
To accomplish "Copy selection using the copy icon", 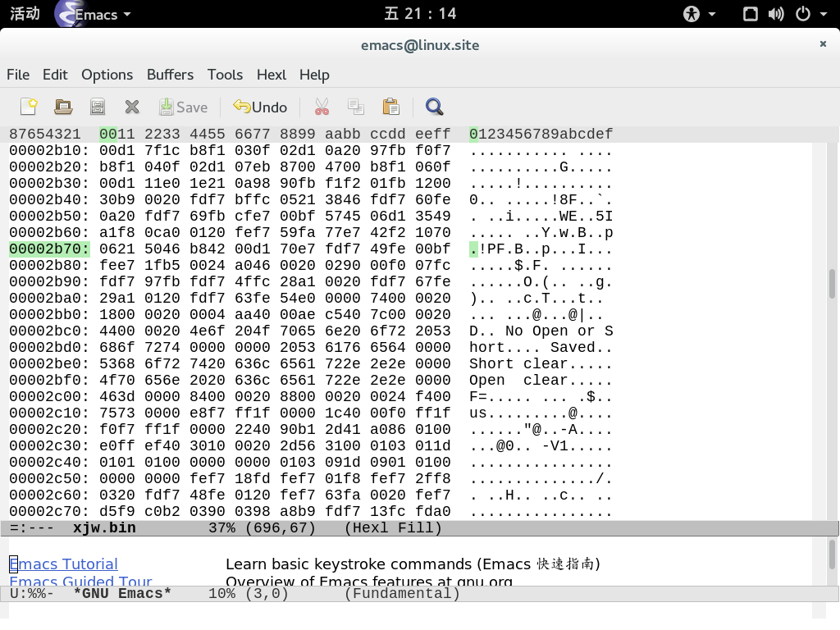I will [356, 107].
